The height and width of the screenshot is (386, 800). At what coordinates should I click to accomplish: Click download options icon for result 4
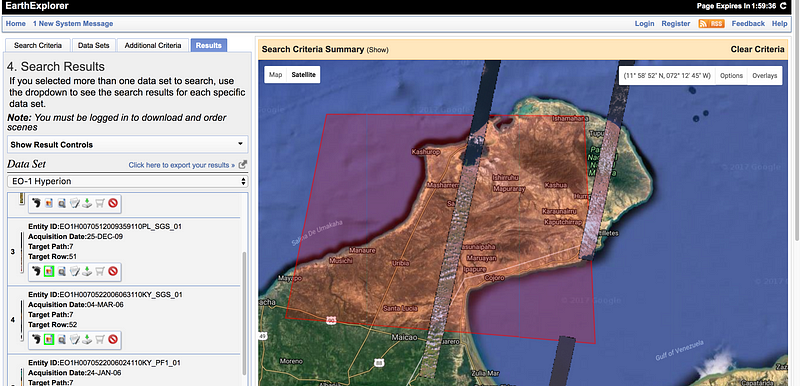(87, 339)
